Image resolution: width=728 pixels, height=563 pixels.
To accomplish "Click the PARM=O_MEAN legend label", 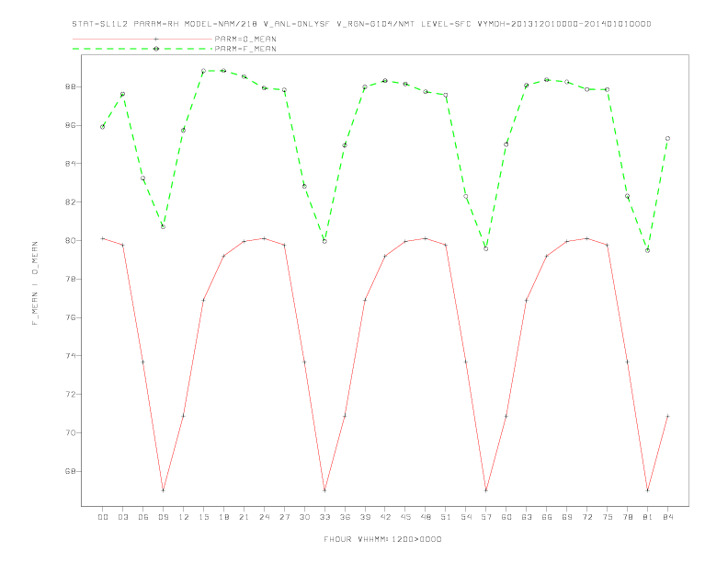I will (245, 39).
